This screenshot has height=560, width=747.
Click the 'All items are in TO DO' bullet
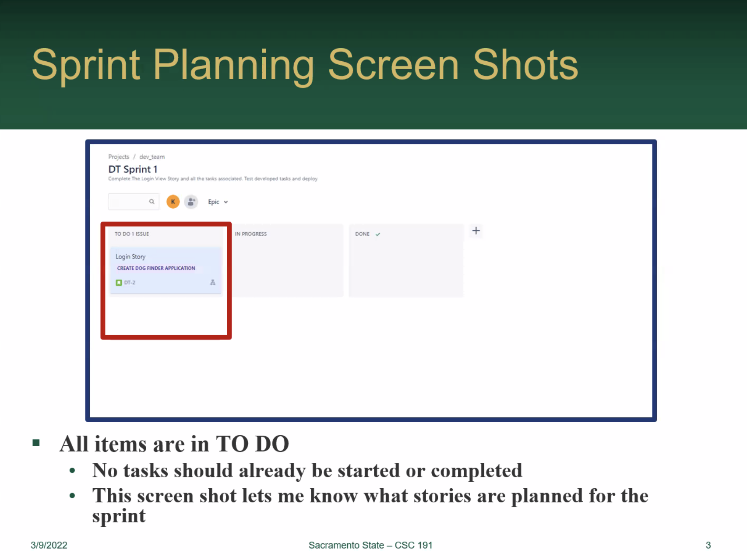pyautogui.click(x=174, y=444)
